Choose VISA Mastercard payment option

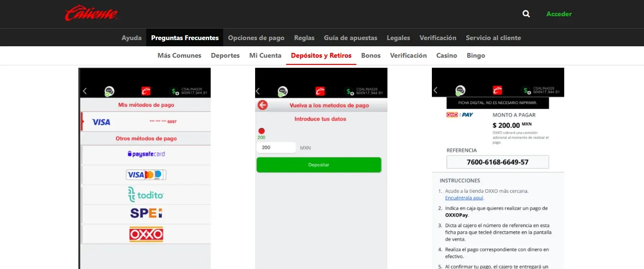[146, 175]
